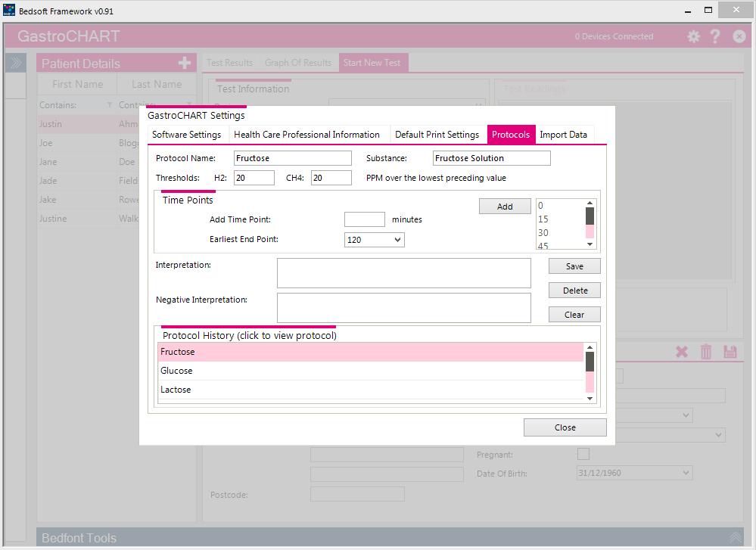This screenshot has height=550, width=756.
Task: Select Start New Test tab
Action: (x=372, y=63)
